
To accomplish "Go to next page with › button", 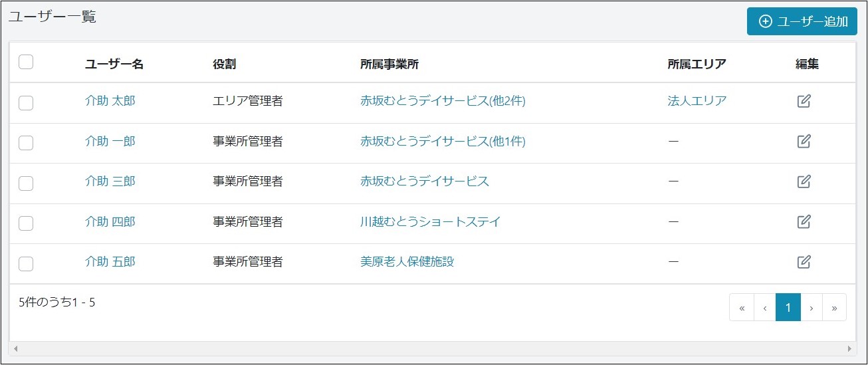I will [x=812, y=307].
